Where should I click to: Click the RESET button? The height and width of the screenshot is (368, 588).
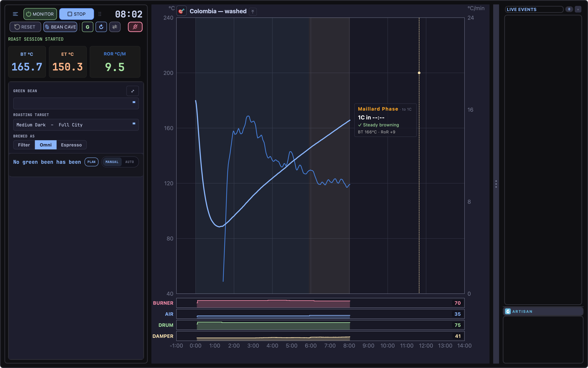coord(25,27)
